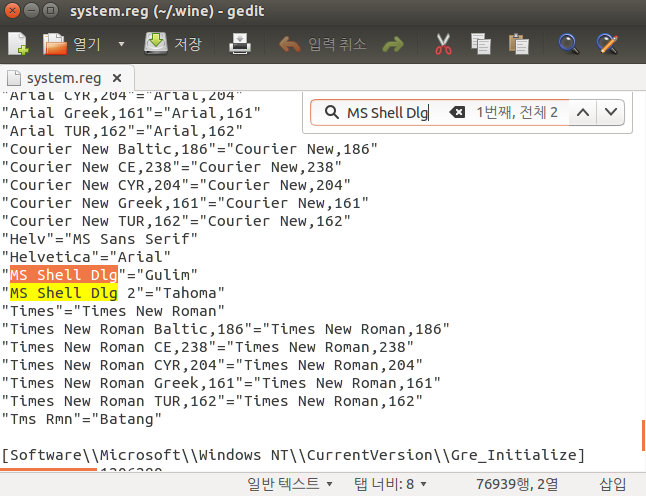Click the Times New Roman Greek,161 line
The width and height of the screenshot is (646, 496).
(x=221, y=383)
